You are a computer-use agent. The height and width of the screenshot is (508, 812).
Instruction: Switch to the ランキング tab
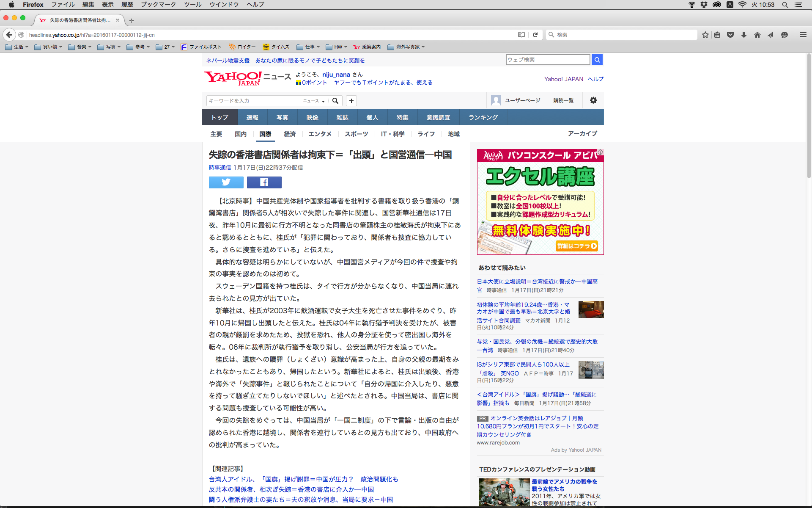(x=483, y=117)
